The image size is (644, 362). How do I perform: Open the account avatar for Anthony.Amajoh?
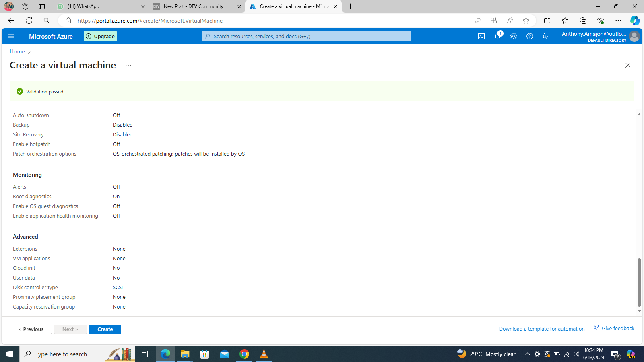(634, 36)
